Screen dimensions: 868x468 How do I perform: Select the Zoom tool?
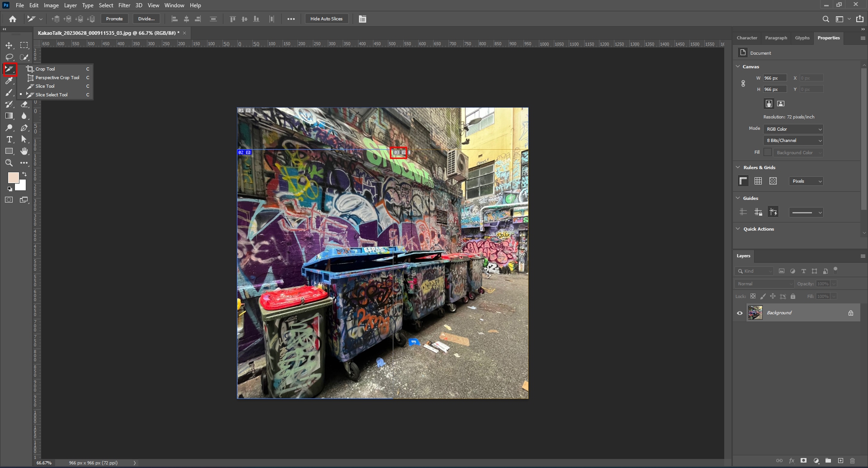(9, 163)
